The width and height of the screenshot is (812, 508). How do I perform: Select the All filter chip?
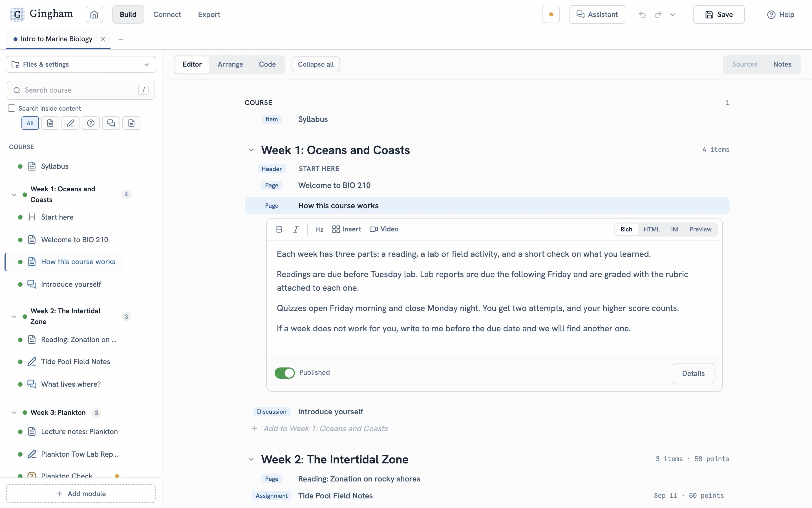[x=30, y=123]
